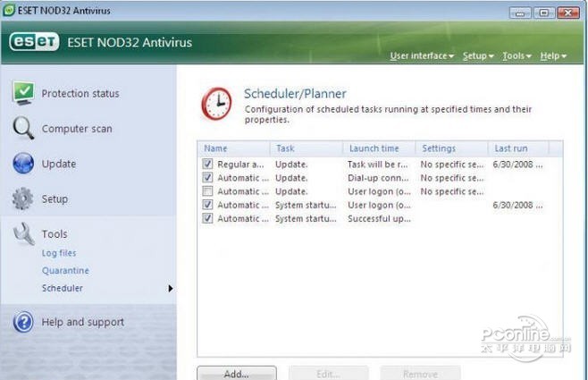Click the Help and support question icon
Image resolution: width=588 pixels, height=380 pixels.
23,322
